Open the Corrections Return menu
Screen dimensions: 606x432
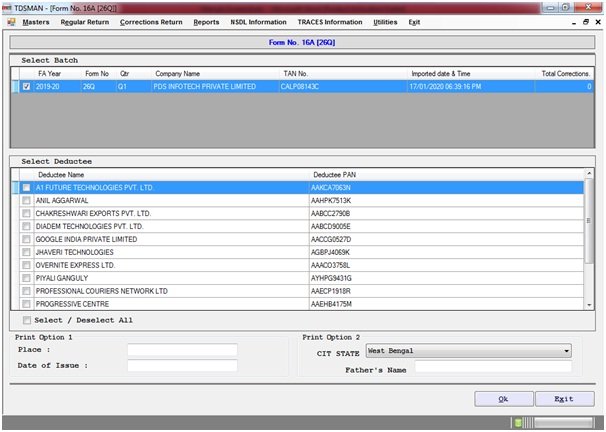click(151, 21)
